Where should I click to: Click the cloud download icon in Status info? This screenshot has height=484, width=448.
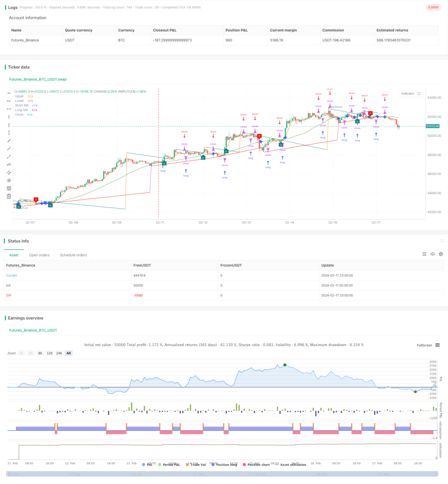tap(432, 254)
